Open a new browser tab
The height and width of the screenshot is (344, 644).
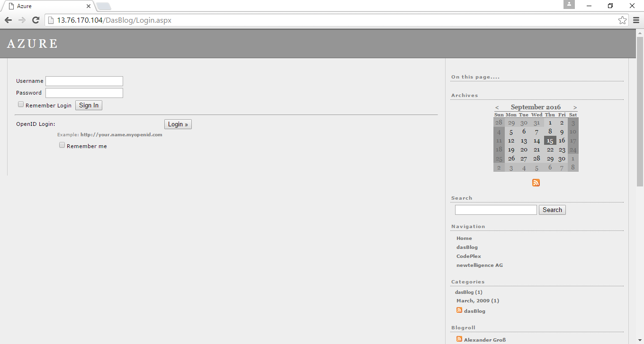[104, 6]
